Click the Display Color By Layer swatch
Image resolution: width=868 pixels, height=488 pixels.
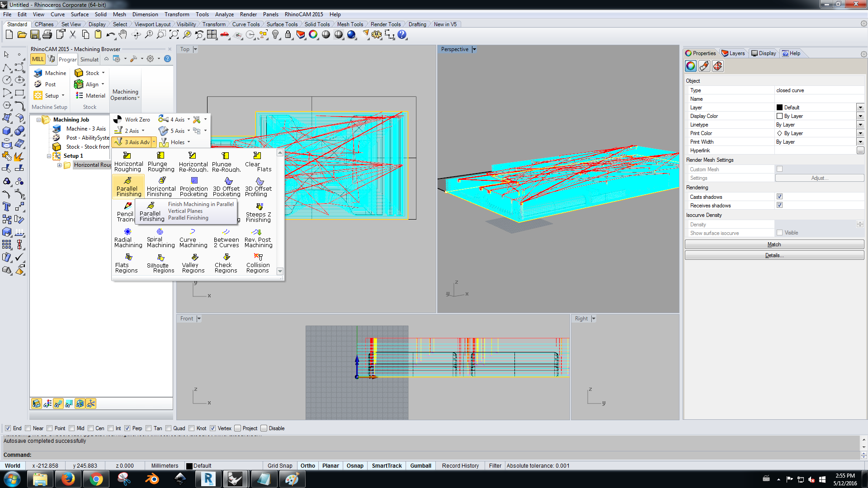coord(779,116)
